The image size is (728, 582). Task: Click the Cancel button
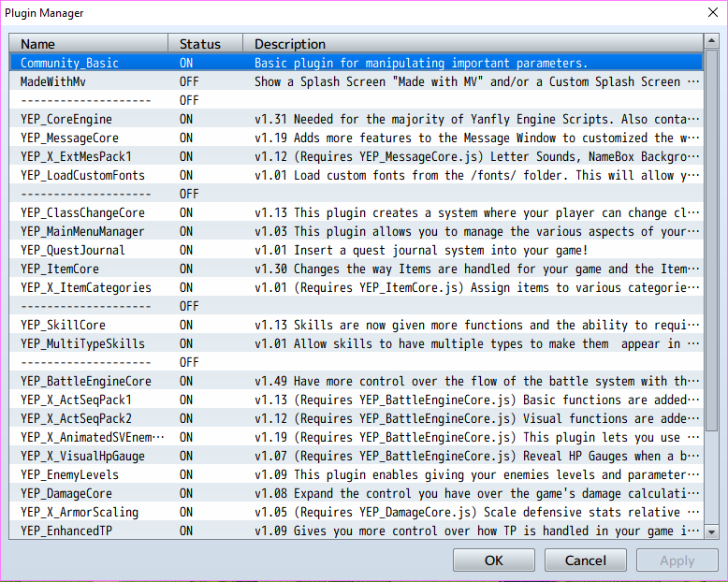click(585, 560)
